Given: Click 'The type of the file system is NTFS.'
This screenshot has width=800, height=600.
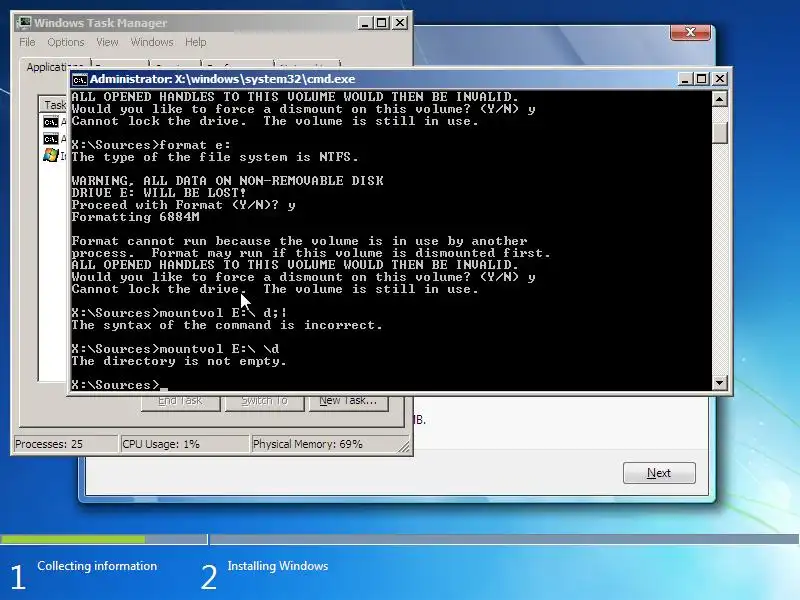Looking at the screenshot, I should tap(215, 157).
